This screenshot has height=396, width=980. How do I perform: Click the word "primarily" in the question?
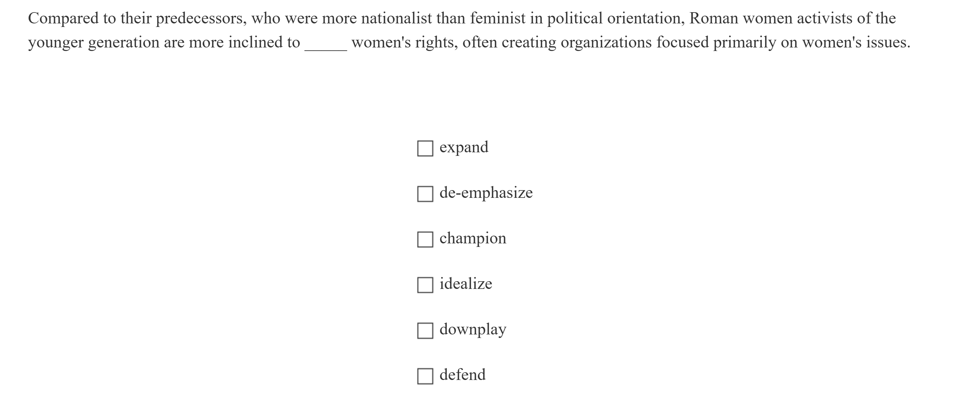pyautogui.click(x=745, y=43)
